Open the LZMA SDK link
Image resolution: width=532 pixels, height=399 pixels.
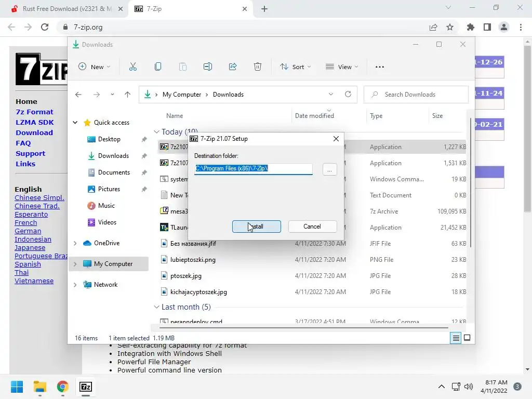click(x=35, y=123)
